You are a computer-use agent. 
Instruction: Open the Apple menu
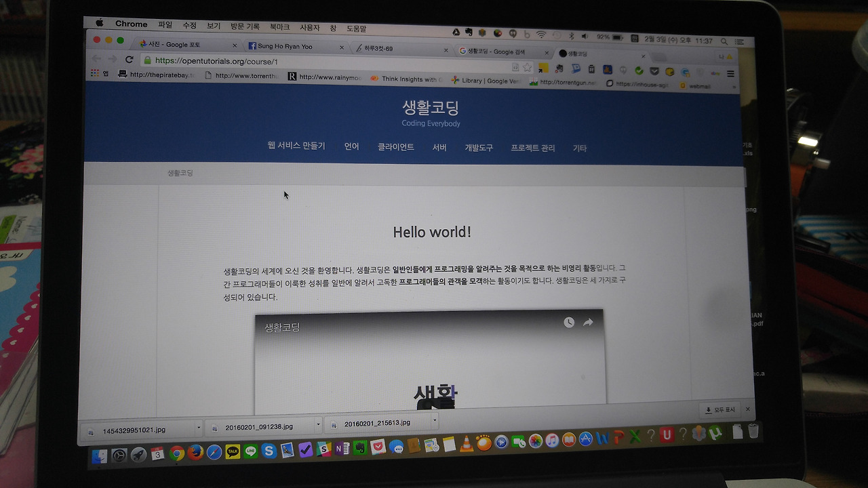tap(100, 23)
